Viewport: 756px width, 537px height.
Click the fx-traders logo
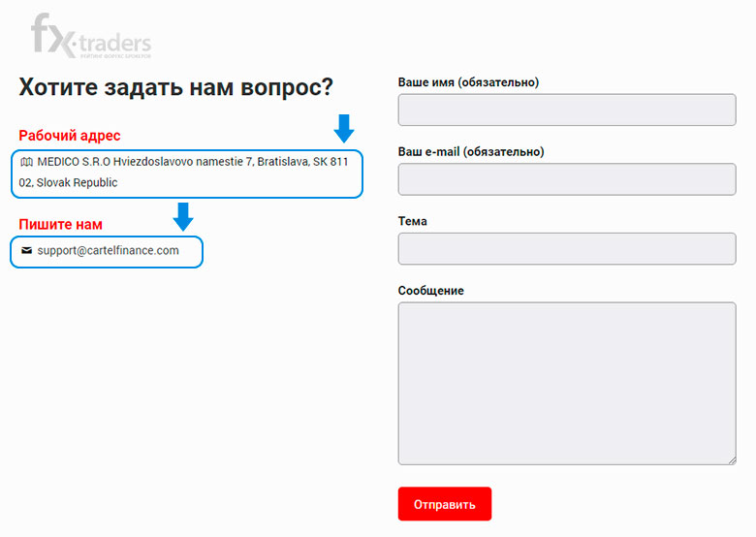click(91, 36)
